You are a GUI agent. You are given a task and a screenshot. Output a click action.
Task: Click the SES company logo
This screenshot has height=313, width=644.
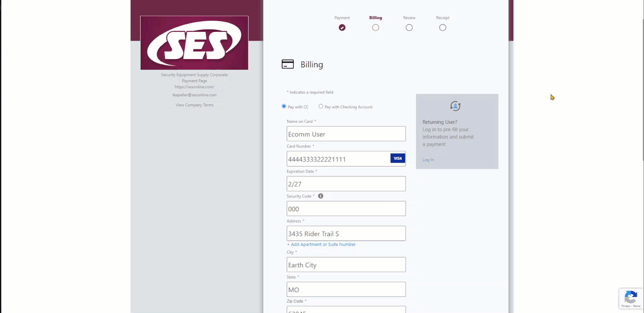194,43
